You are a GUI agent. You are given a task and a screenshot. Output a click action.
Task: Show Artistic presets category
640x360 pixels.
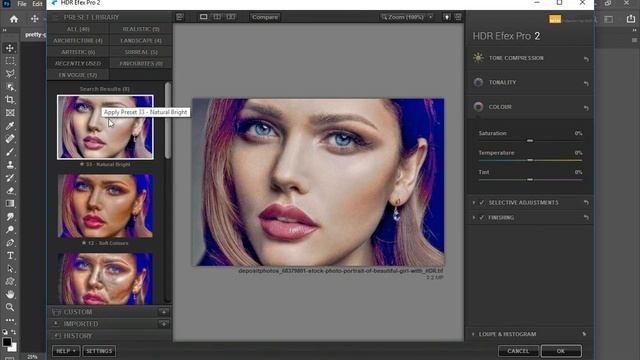[78, 52]
